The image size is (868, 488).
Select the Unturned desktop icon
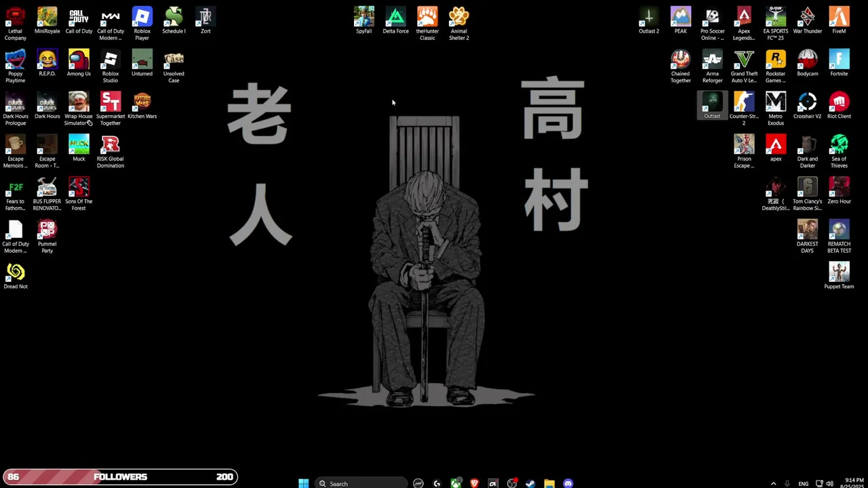click(x=142, y=63)
